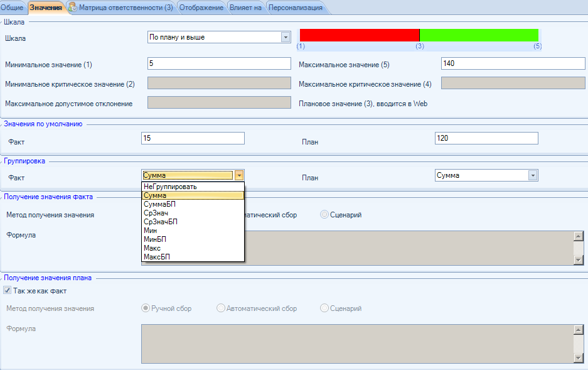Click the green segment of scale bar
This screenshot has height=370, width=588.
479,35
